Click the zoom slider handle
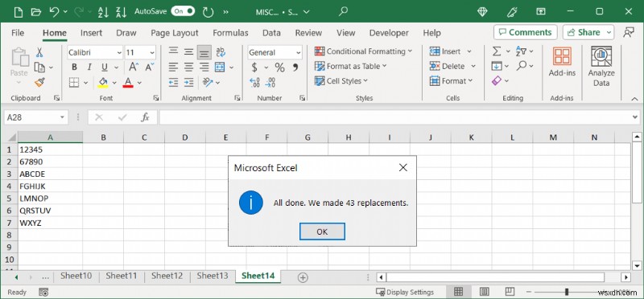This screenshot has width=644, height=299. click(x=567, y=292)
